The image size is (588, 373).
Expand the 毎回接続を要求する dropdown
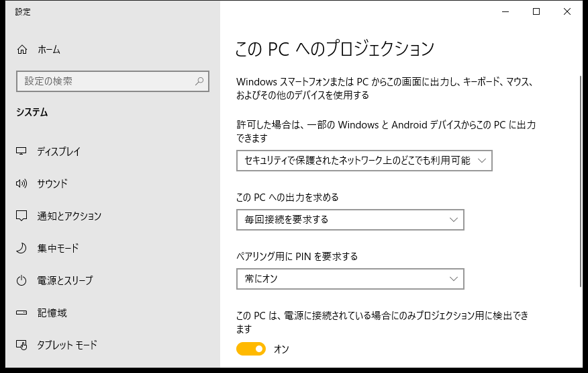click(350, 220)
